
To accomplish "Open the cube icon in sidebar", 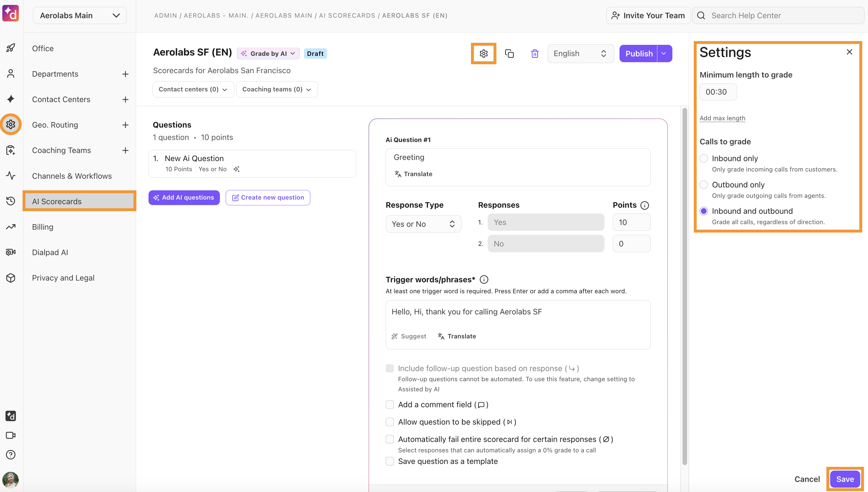I will [11, 278].
